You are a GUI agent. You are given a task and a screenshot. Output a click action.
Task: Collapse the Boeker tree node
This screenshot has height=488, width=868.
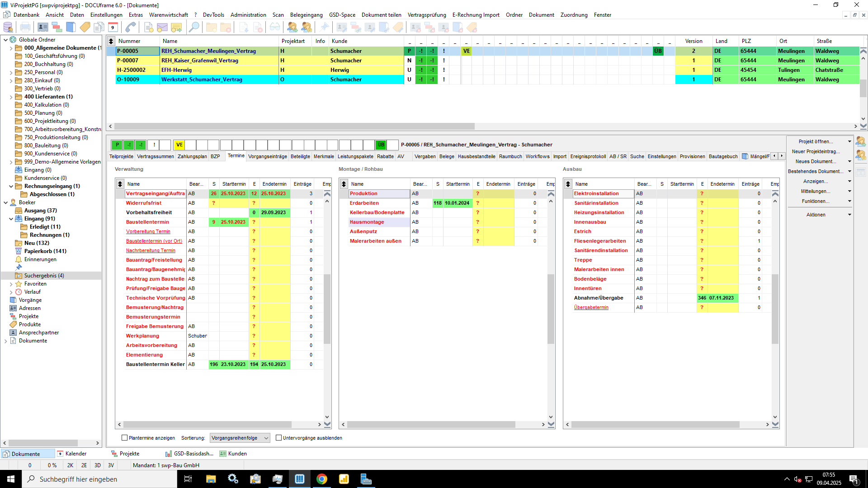pyautogui.click(x=6, y=202)
